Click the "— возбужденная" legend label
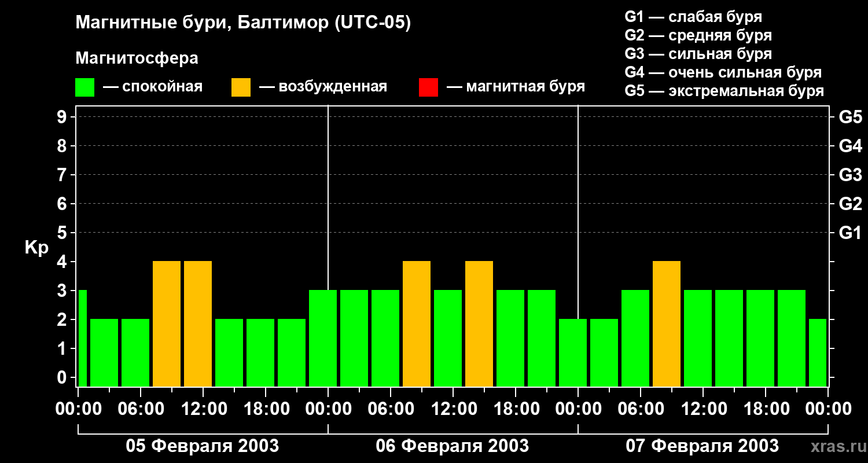This screenshot has width=868, height=463. 323,87
